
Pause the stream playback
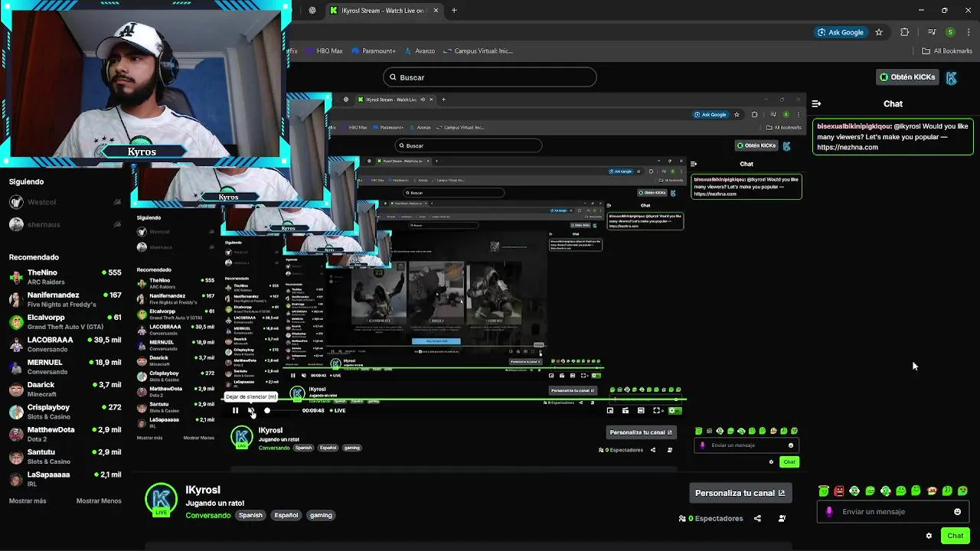click(235, 410)
